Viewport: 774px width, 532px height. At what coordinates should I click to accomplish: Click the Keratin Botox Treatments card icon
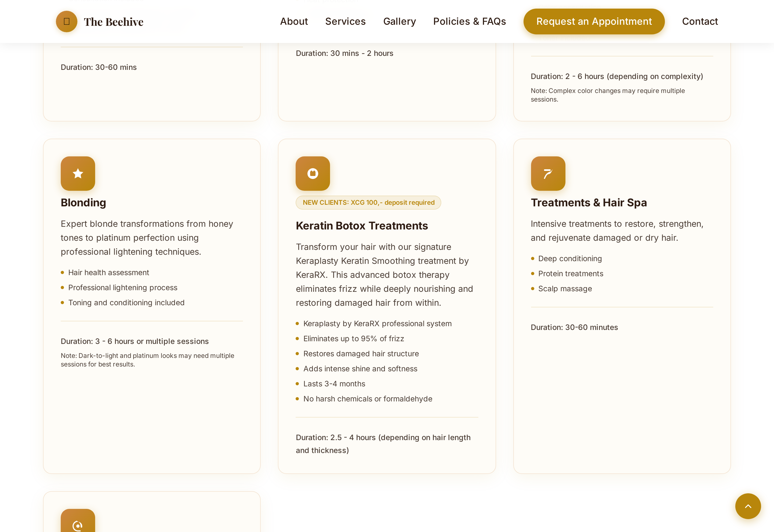(x=313, y=173)
